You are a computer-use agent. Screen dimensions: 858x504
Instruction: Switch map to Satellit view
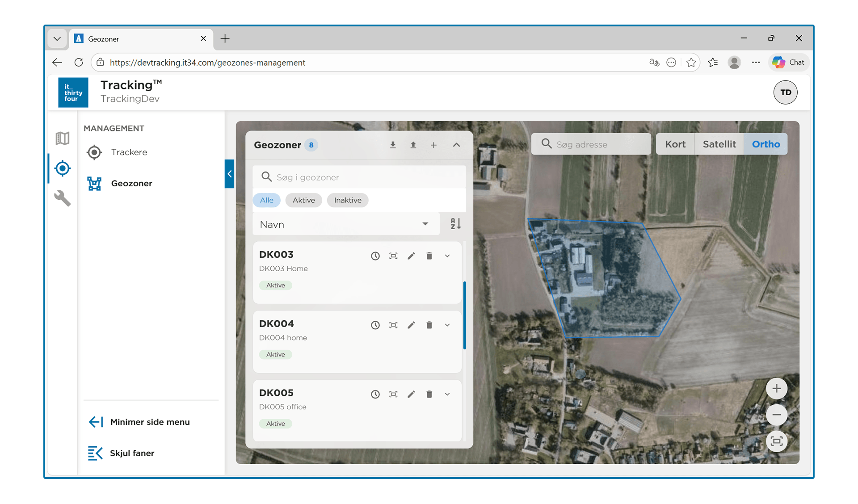tap(719, 144)
